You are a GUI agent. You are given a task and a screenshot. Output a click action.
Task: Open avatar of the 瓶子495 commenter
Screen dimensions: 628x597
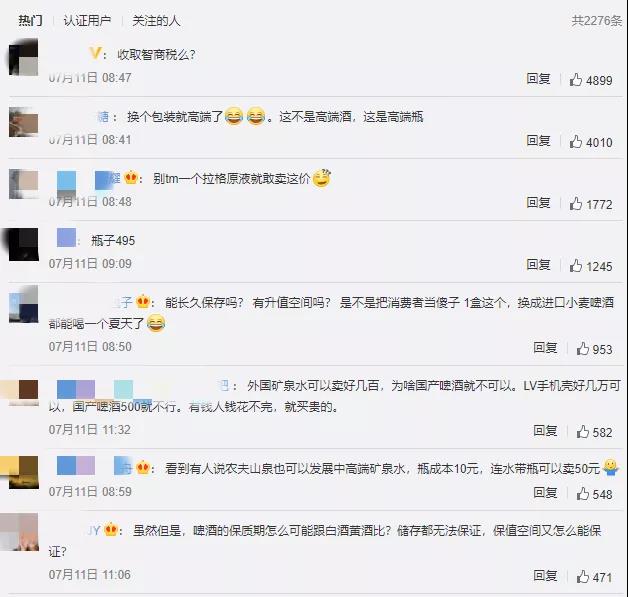click(22, 244)
